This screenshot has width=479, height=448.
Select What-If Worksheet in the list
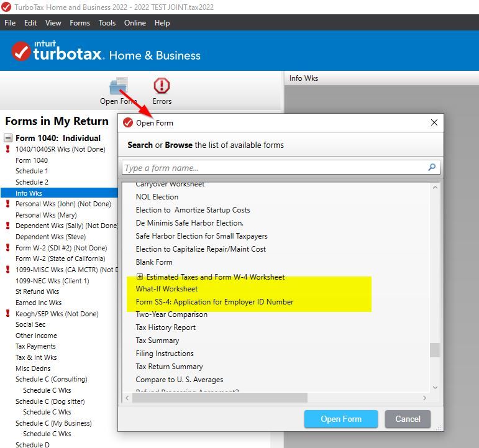point(167,289)
